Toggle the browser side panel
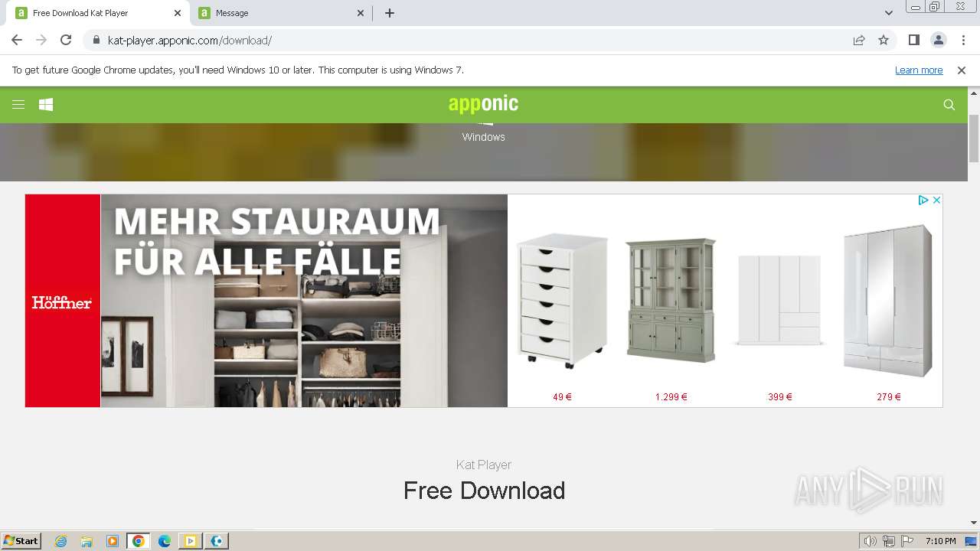The image size is (980, 551). [914, 41]
